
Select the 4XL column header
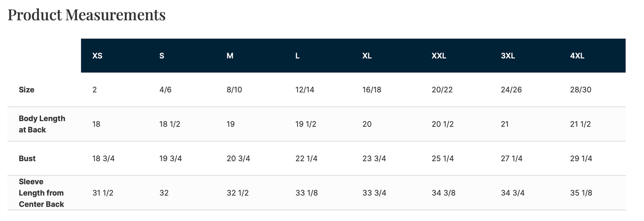(x=577, y=56)
